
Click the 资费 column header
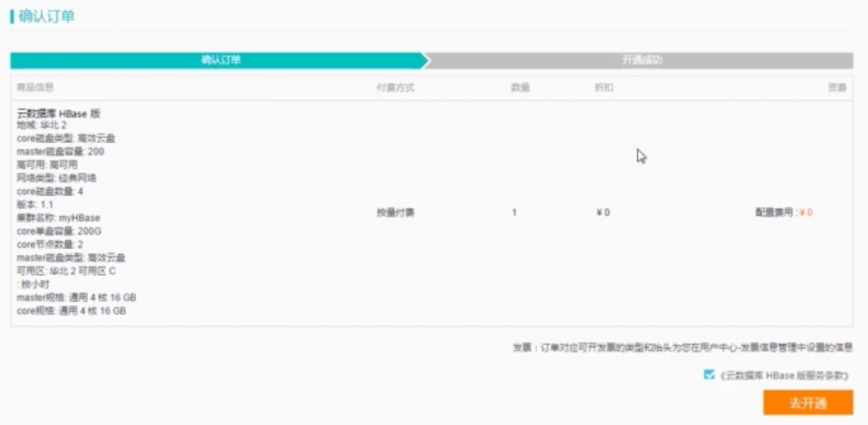(837, 87)
